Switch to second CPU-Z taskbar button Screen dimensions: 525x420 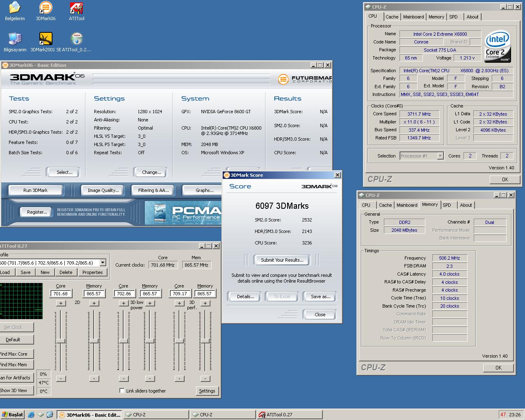coord(223,415)
